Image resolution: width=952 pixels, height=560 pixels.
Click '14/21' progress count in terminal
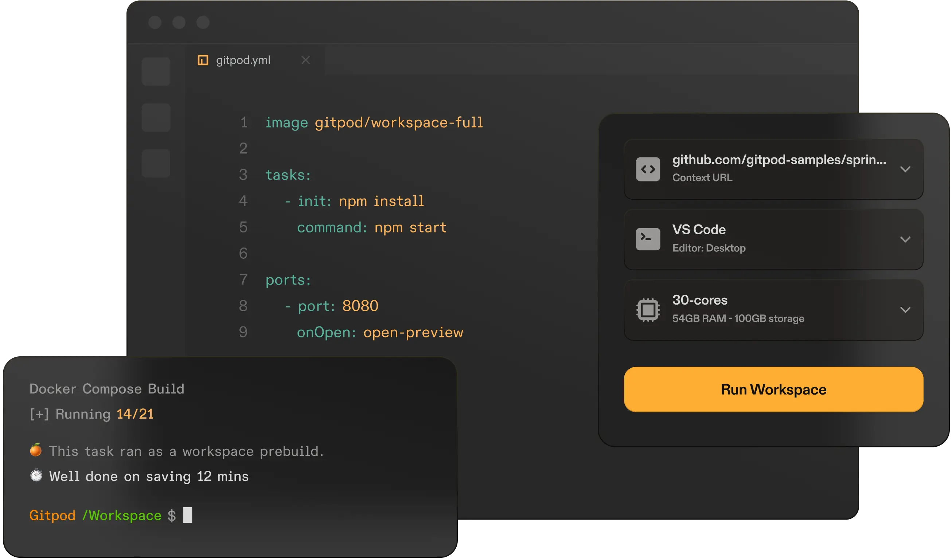[135, 414]
